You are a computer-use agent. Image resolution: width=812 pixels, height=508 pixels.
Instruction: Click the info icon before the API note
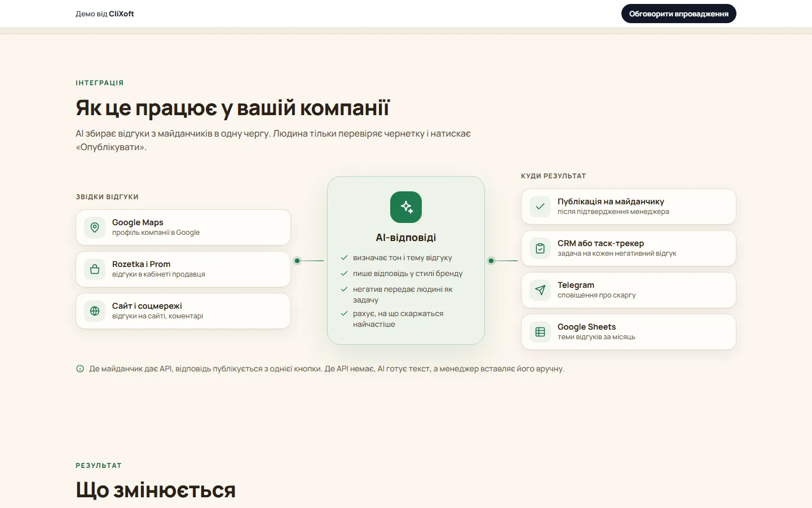[80, 369]
